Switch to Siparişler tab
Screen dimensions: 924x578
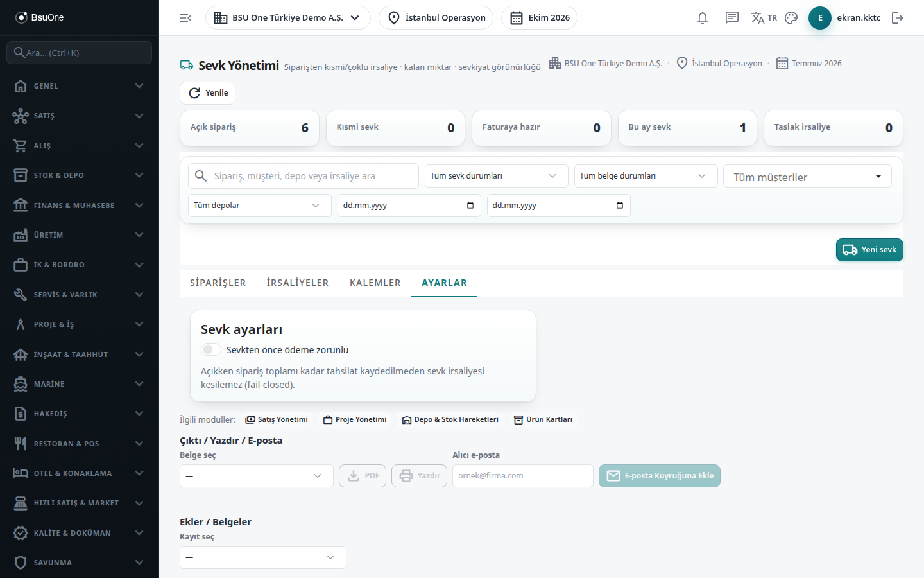pyautogui.click(x=218, y=283)
